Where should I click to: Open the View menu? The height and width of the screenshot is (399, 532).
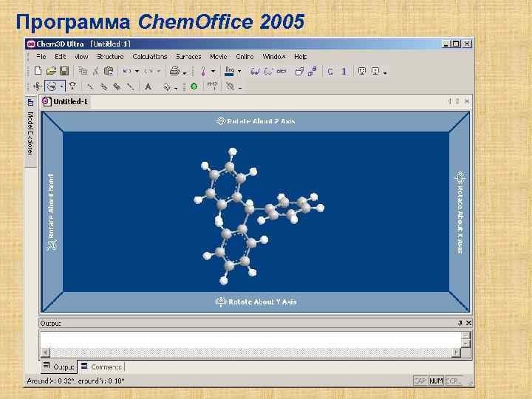point(81,56)
